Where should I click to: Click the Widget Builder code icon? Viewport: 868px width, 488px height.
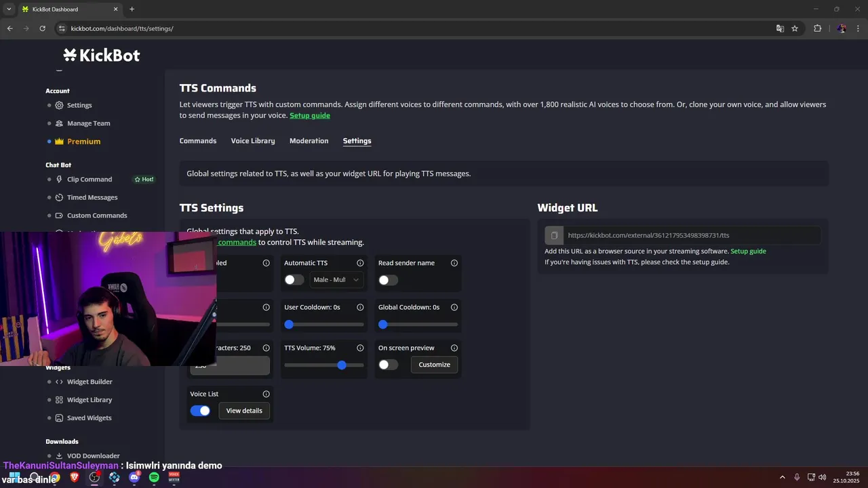tap(59, 382)
